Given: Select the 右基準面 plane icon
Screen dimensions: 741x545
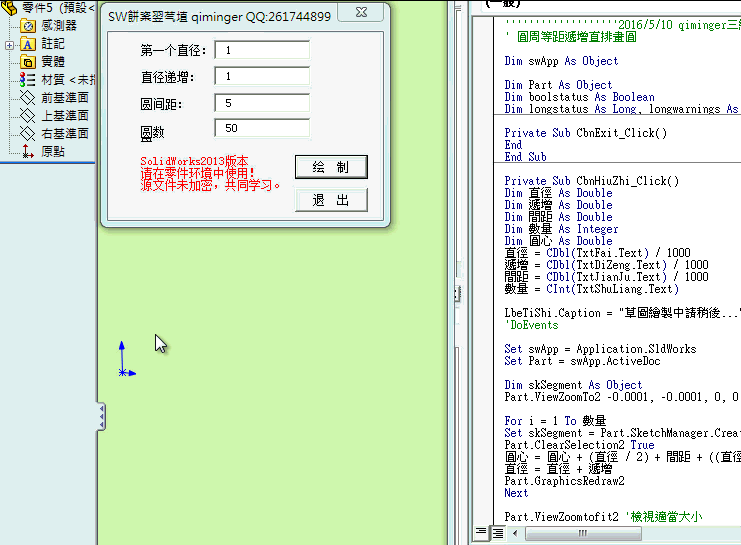Looking at the screenshot, I should 27,134.
